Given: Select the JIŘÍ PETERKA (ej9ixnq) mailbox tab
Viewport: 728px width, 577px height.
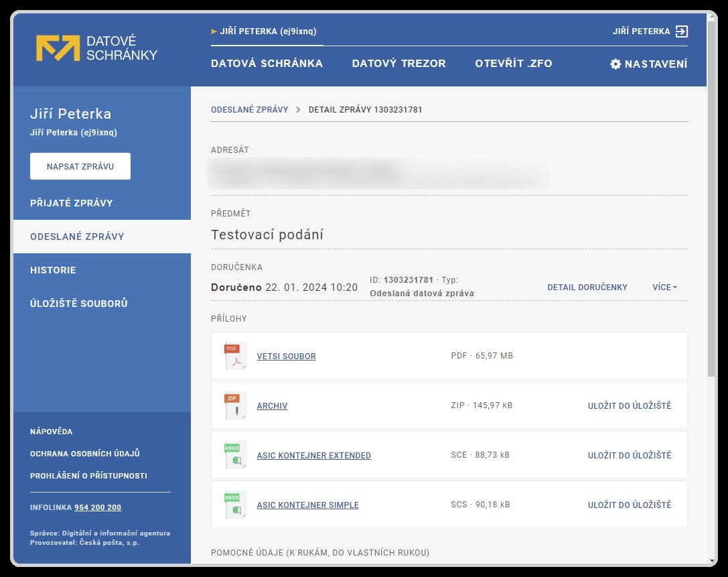Looking at the screenshot, I should [267, 31].
